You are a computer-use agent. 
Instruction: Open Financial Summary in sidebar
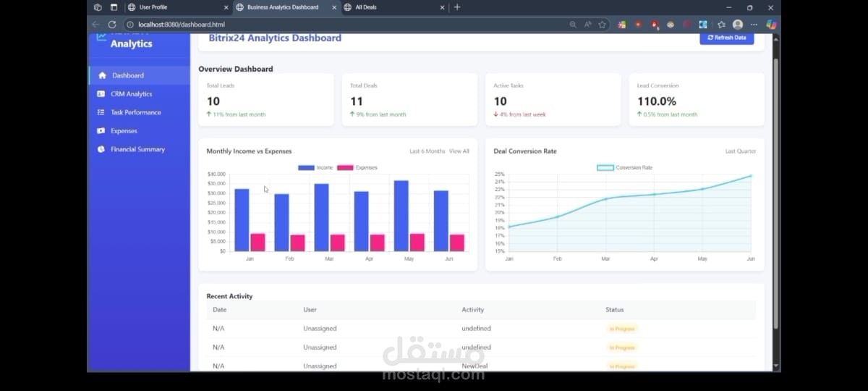pos(139,149)
